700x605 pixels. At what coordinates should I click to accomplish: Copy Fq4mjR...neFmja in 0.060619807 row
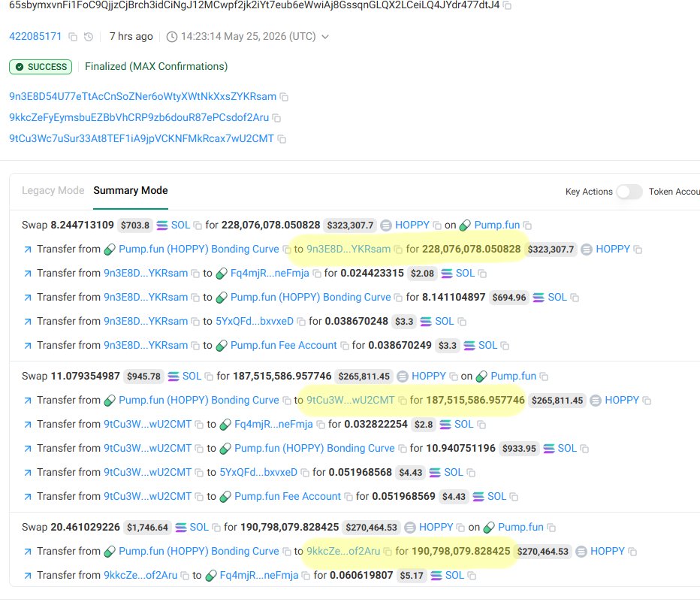pos(306,576)
